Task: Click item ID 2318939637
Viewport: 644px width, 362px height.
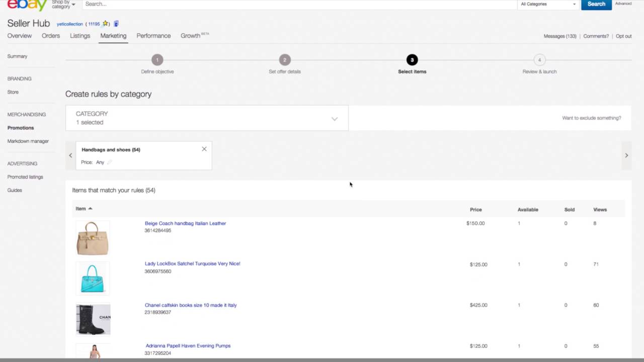Action: 158,312
